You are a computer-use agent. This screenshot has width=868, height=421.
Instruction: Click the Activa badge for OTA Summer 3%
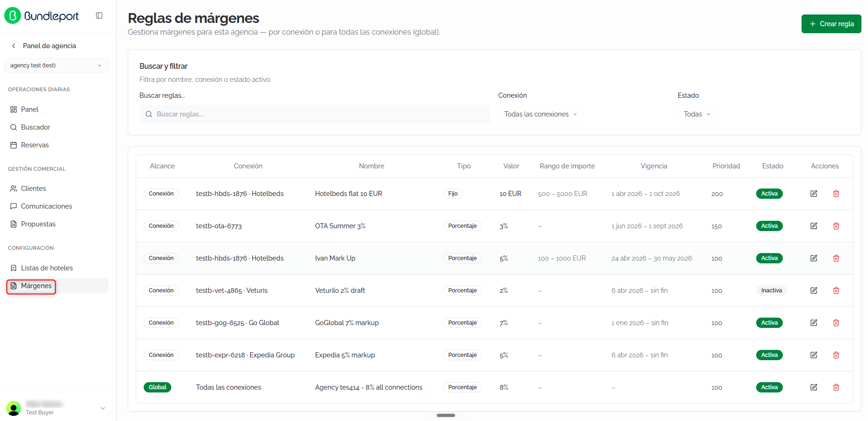pyautogui.click(x=769, y=226)
